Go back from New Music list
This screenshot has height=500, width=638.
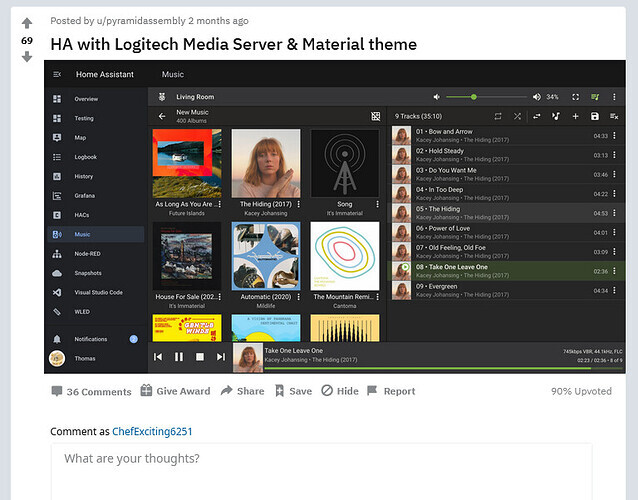[x=162, y=116]
